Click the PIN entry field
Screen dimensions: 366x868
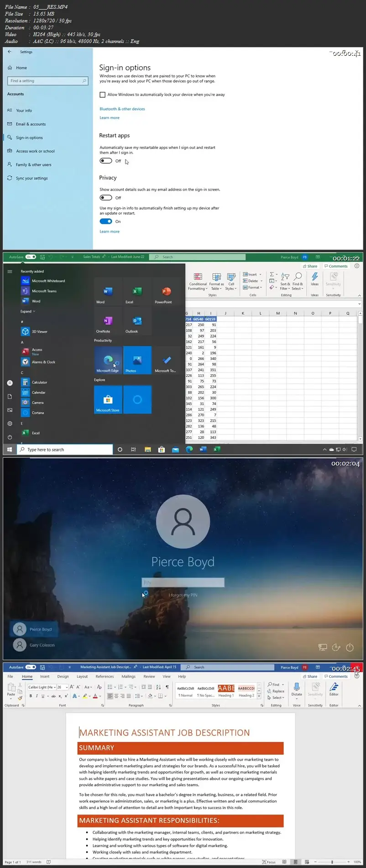tap(183, 582)
